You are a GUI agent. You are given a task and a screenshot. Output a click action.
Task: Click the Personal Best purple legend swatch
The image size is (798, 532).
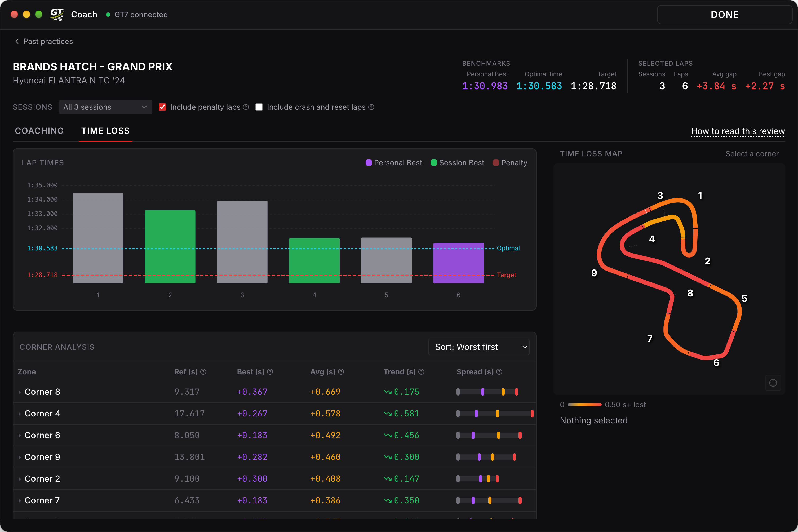pyautogui.click(x=369, y=163)
